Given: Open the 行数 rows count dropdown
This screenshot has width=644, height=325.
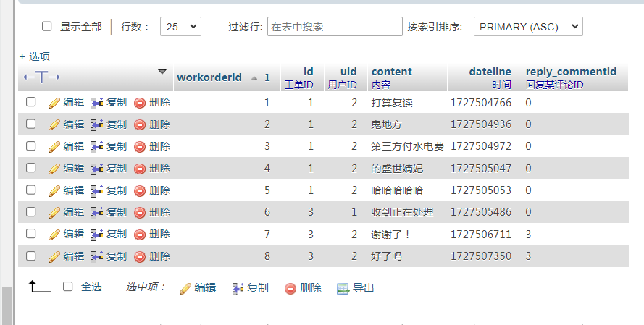Looking at the screenshot, I should [x=180, y=27].
